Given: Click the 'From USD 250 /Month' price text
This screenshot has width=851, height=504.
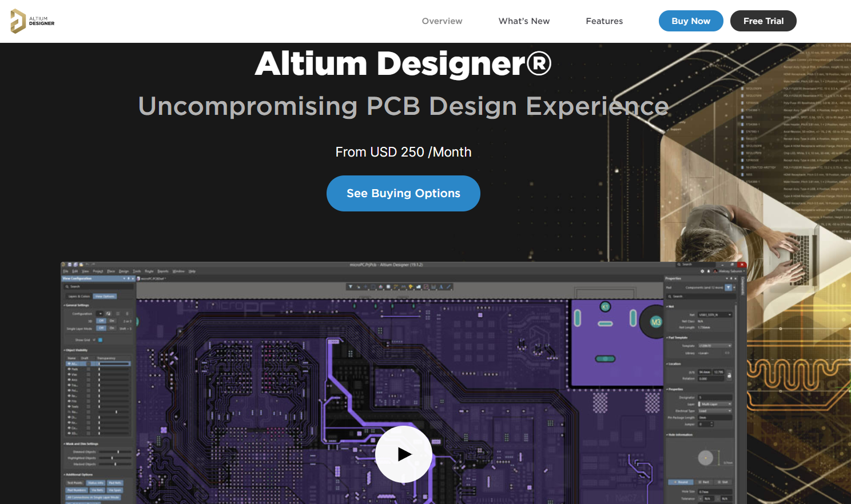Looking at the screenshot, I should pyautogui.click(x=403, y=152).
